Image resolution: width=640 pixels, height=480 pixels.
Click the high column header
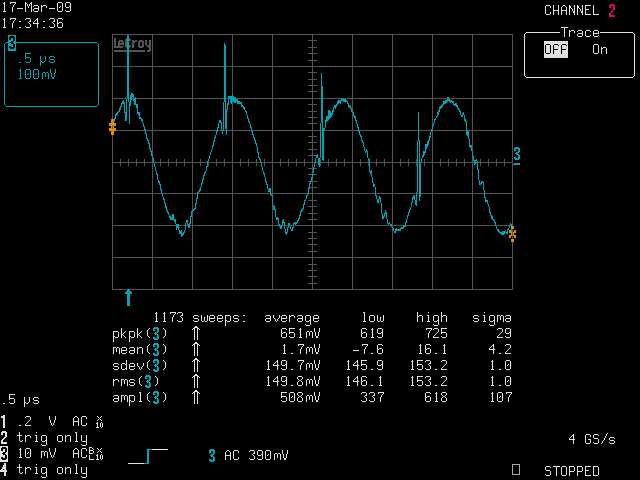(432, 318)
